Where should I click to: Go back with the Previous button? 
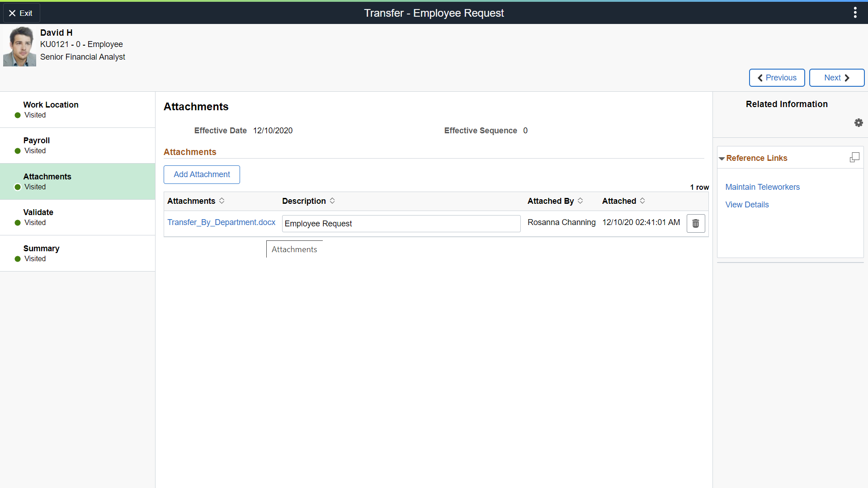pyautogui.click(x=777, y=78)
